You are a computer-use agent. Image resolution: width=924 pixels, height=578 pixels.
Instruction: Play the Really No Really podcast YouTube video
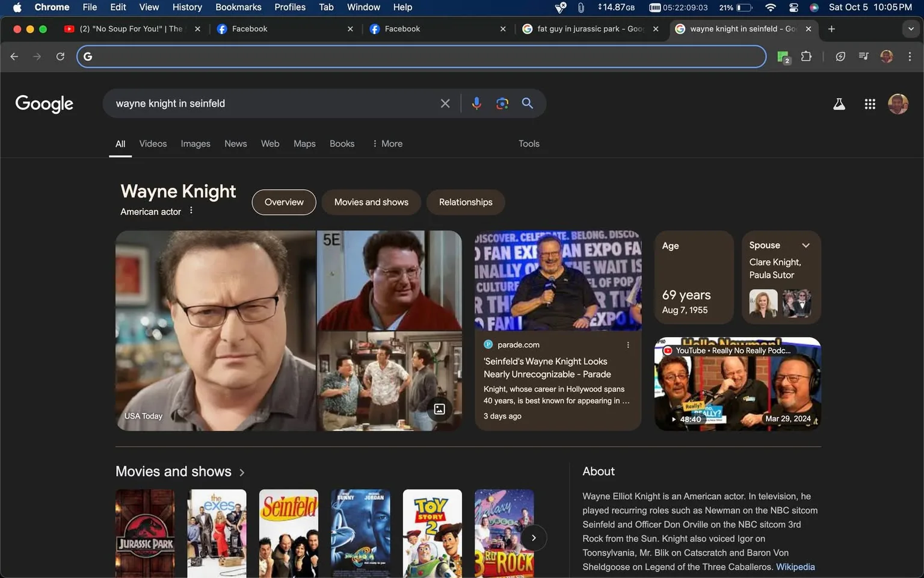(738, 384)
